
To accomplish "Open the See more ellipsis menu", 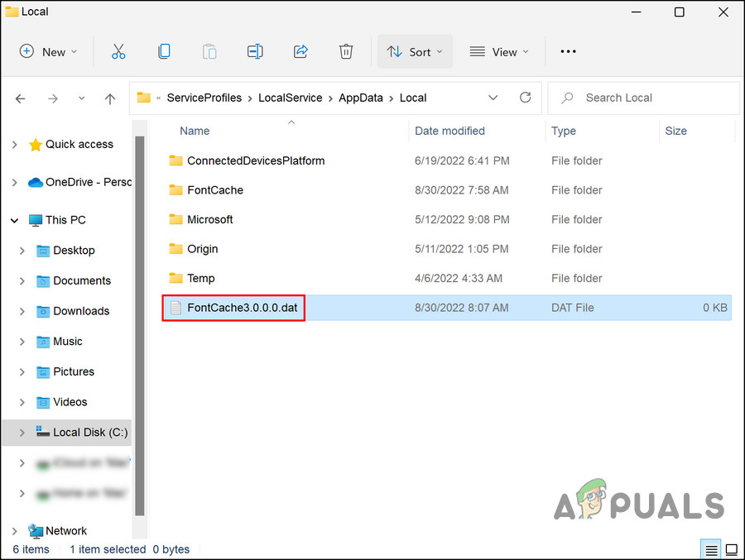I will (x=568, y=51).
